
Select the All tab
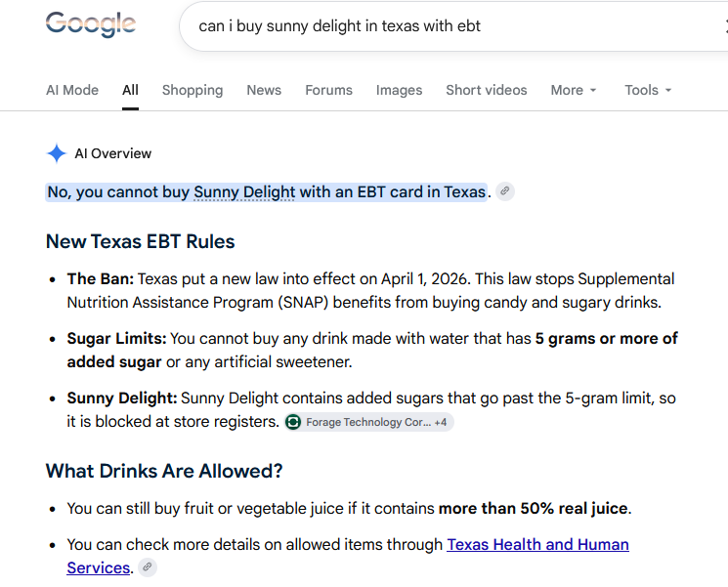[131, 90]
